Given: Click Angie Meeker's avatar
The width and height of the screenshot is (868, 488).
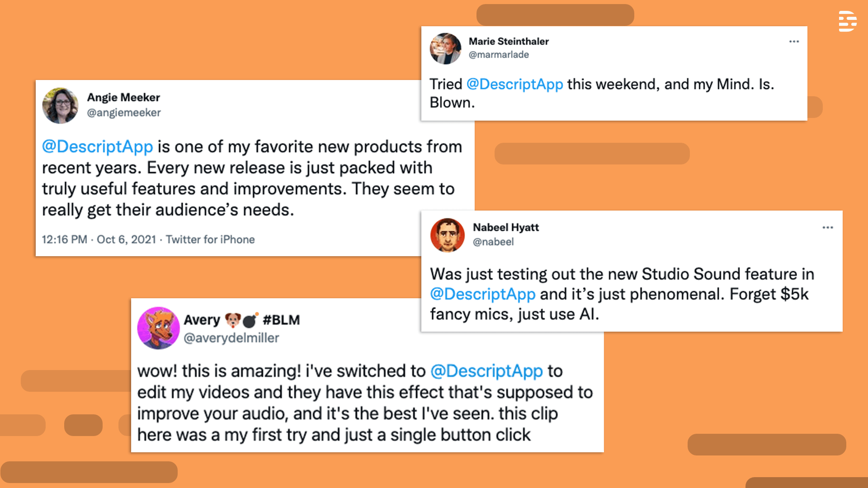Looking at the screenshot, I should pyautogui.click(x=60, y=105).
